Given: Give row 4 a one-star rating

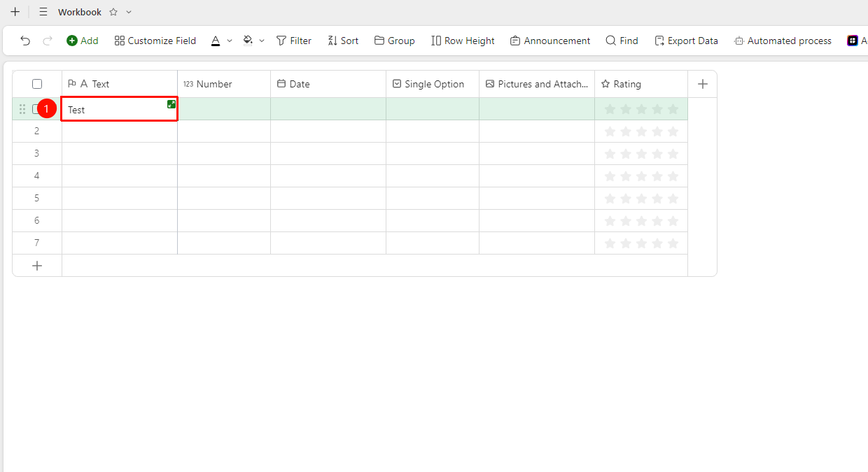Looking at the screenshot, I should click(610, 176).
